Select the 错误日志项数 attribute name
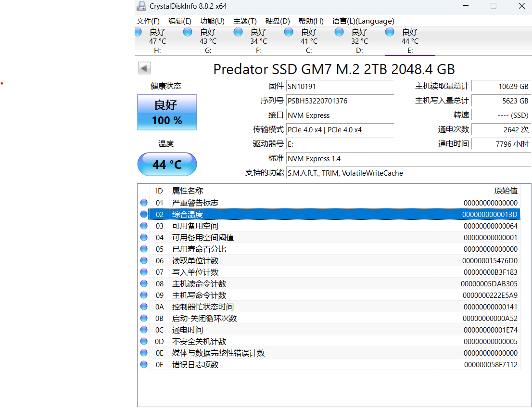Screen dimensions: 532x410 pyautogui.click(x=195, y=364)
